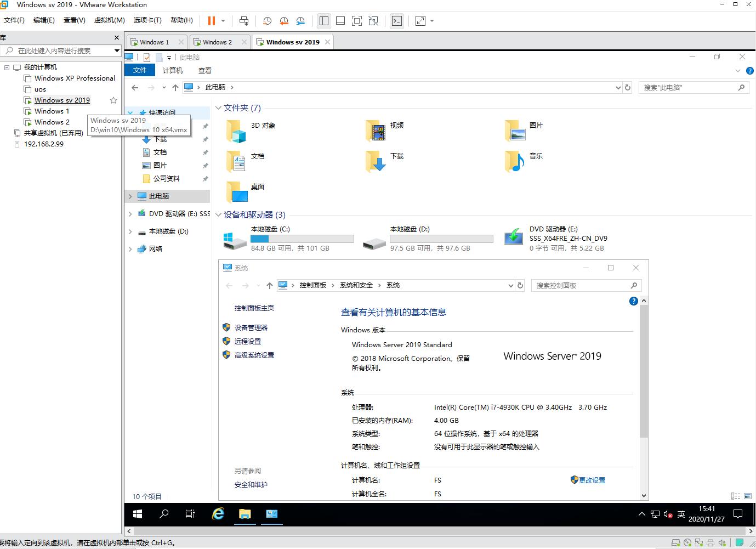756x549 pixels.
Task: Toggle the tab thumbnail bar
Action: [x=340, y=20]
